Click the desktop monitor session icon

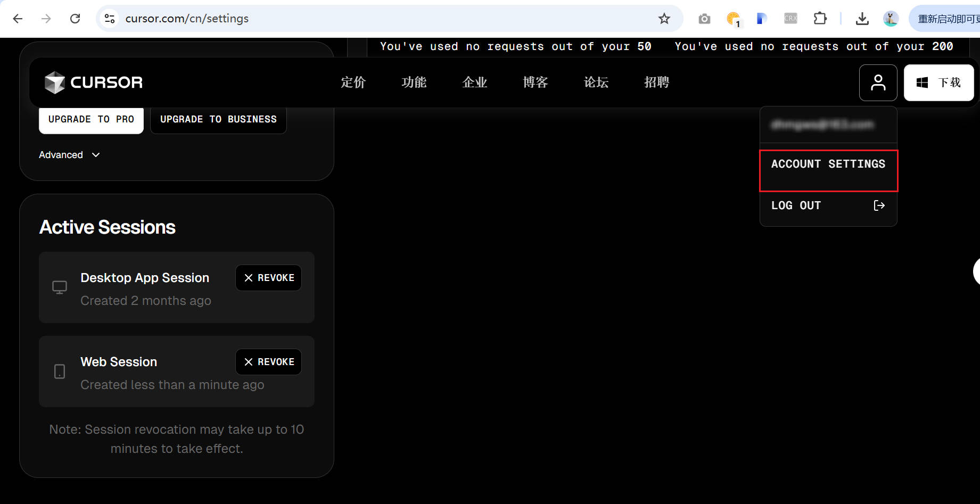coord(60,287)
